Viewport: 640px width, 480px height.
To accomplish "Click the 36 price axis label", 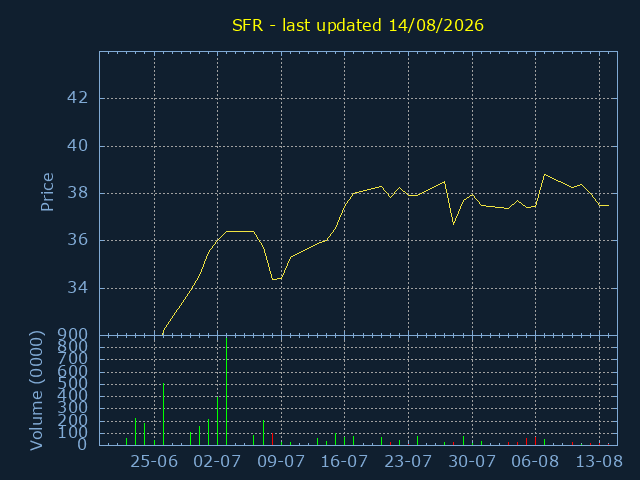I will tap(78, 240).
